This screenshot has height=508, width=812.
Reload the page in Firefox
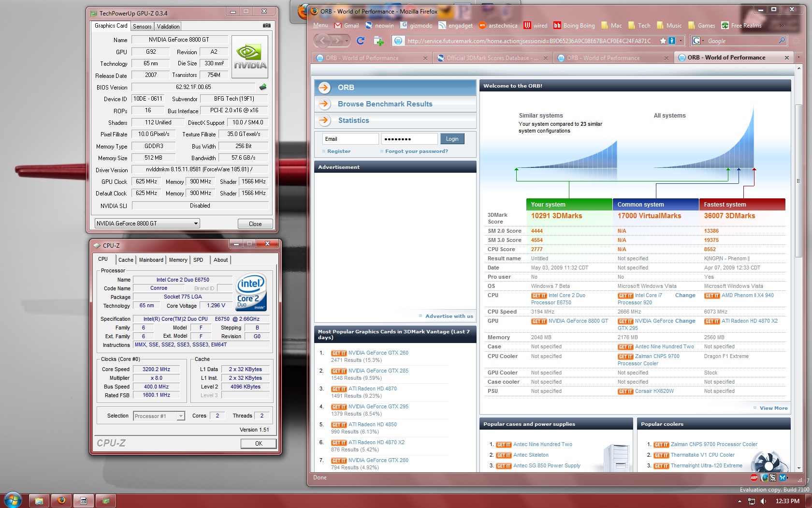(361, 41)
